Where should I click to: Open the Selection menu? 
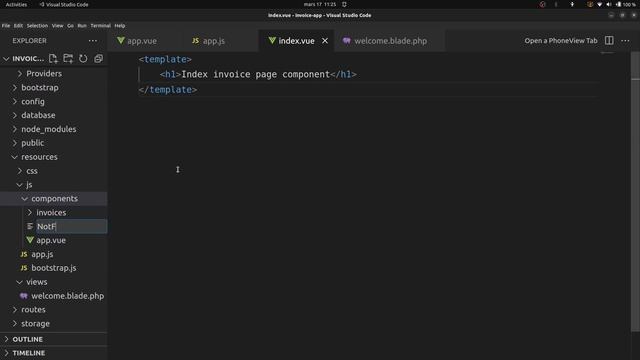click(x=37, y=25)
